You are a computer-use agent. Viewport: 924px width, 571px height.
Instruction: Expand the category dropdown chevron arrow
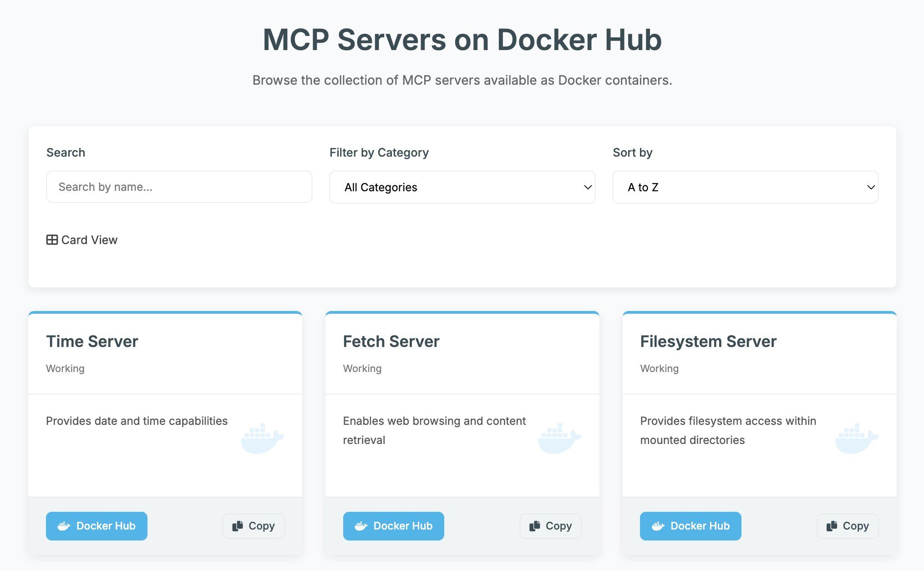pyautogui.click(x=588, y=187)
